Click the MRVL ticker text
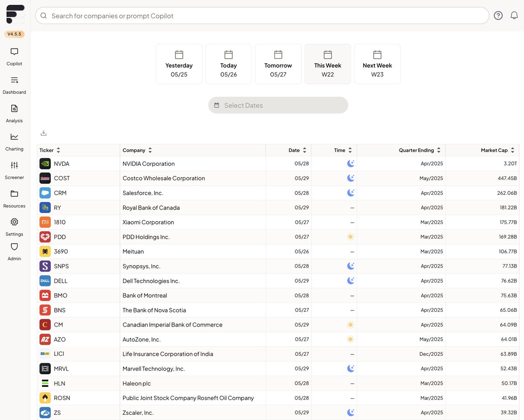The width and height of the screenshot is (524, 420). [61, 368]
